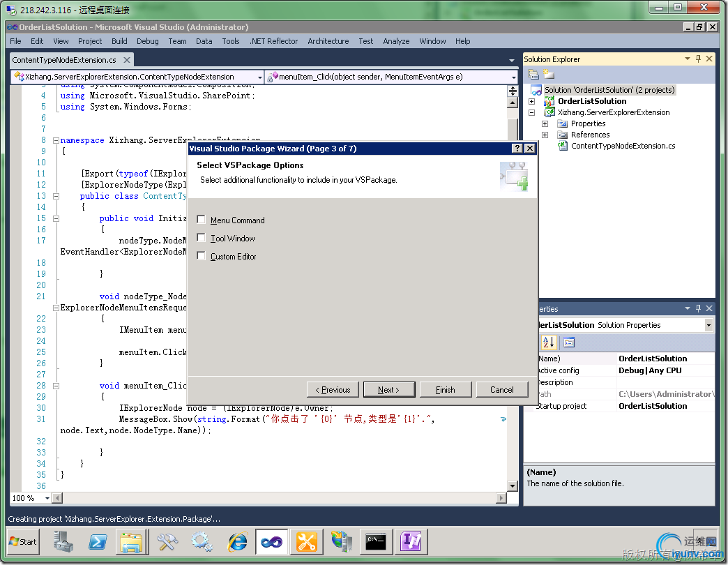Viewport: 728px width, 565px height.
Task: Collapse the Xizhang.ServerExplorerExtension project node
Action: (532, 112)
